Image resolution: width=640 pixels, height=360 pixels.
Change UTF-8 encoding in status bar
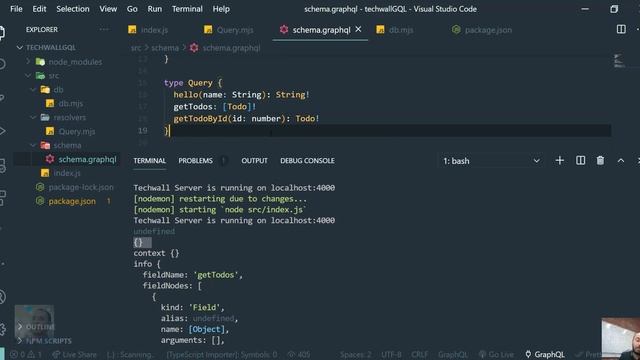click(x=391, y=355)
